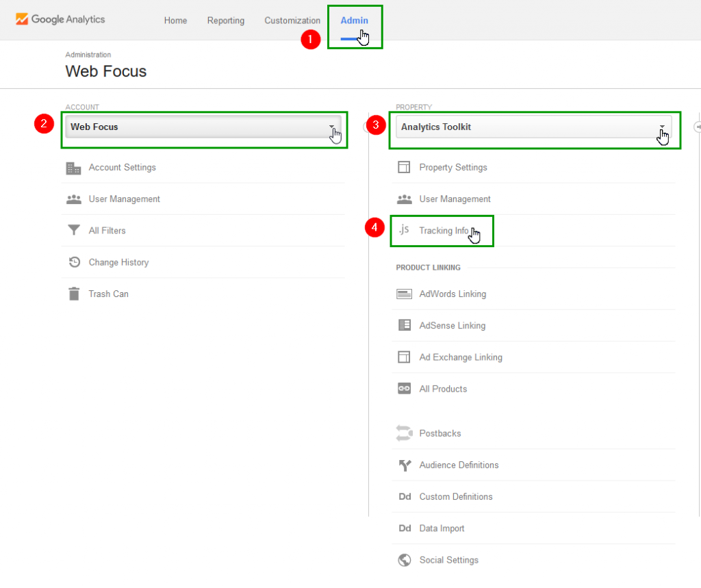Click the .js Tracking Info icon
This screenshot has width=701, height=588.
click(x=404, y=230)
